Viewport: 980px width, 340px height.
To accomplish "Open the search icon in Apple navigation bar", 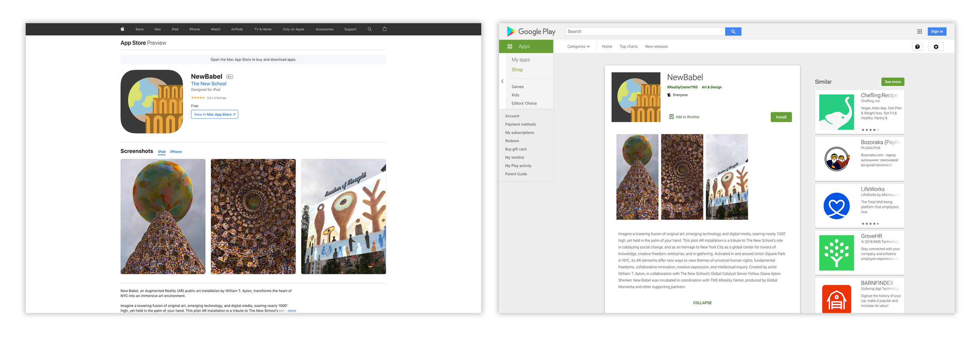I will pos(369,29).
